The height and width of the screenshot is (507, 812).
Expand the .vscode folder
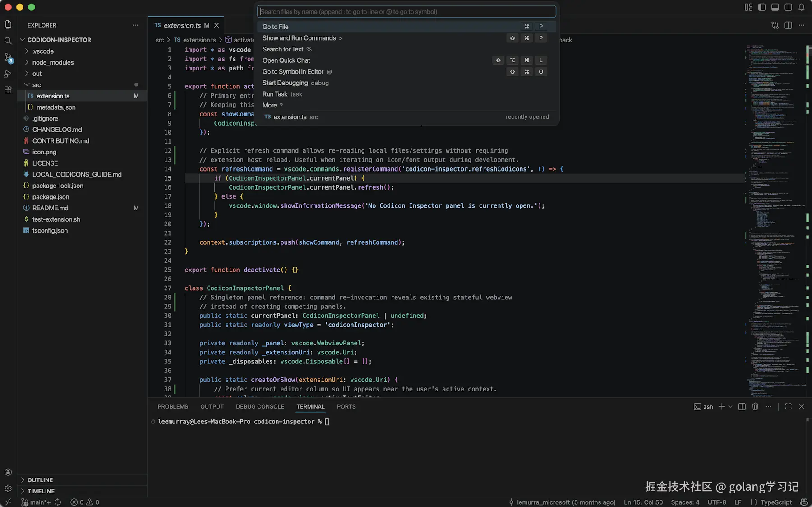[x=82, y=51]
